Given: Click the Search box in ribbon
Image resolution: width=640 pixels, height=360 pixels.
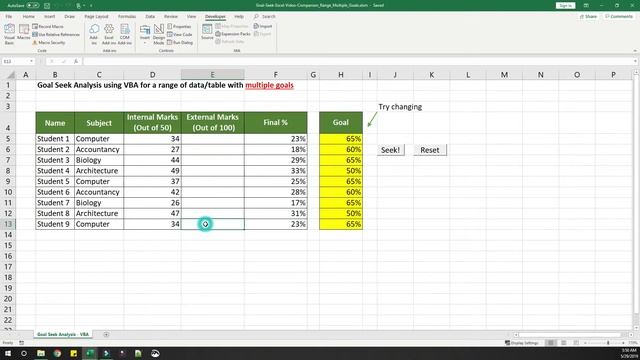Looking at the screenshot, I should click(x=265, y=16).
